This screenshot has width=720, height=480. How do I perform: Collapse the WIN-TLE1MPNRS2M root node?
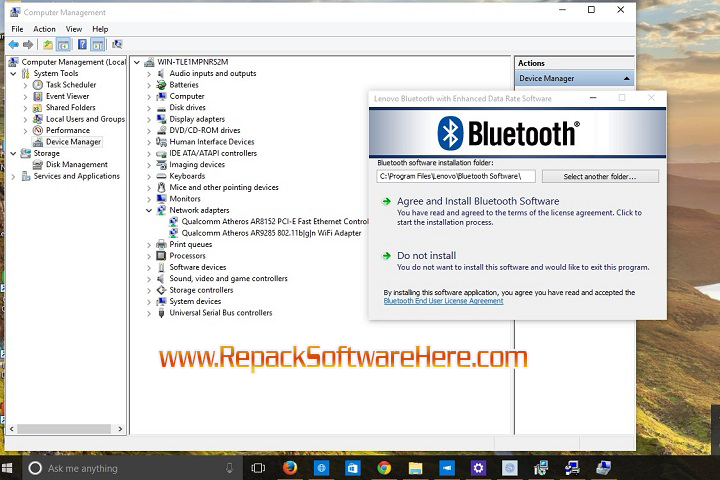pyautogui.click(x=137, y=62)
